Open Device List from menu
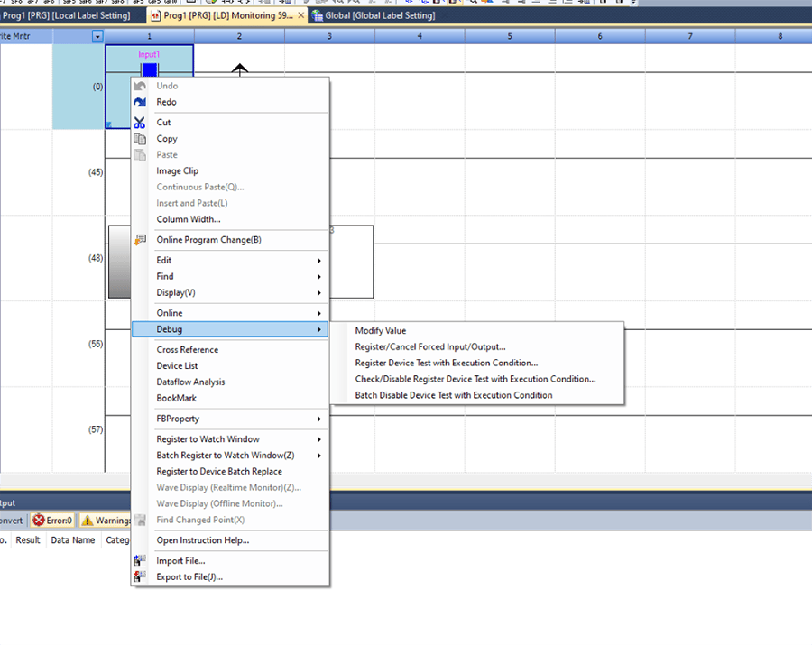 (x=230, y=366)
